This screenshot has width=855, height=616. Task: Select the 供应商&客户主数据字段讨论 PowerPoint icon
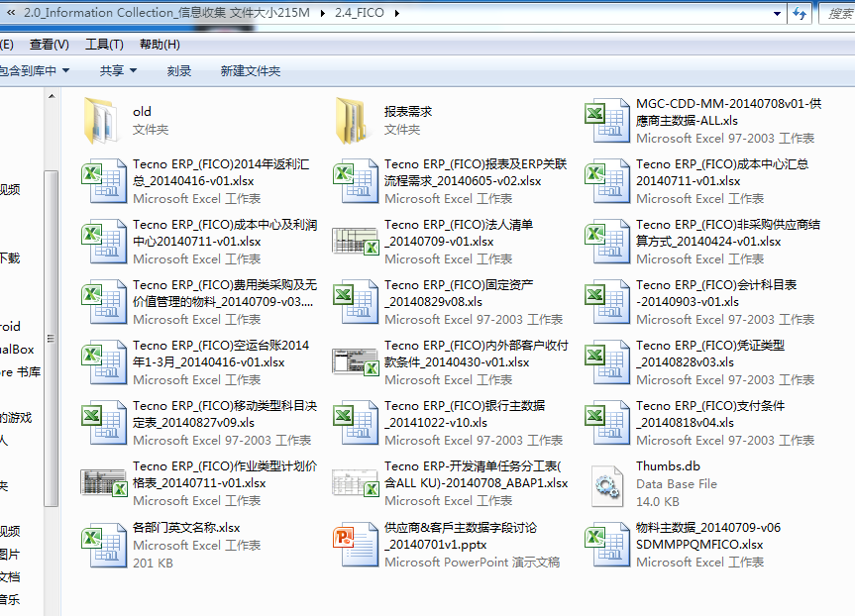356,545
